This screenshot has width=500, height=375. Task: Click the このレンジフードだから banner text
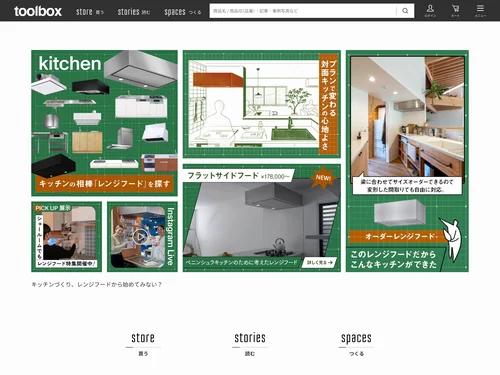tap(394, 259)
